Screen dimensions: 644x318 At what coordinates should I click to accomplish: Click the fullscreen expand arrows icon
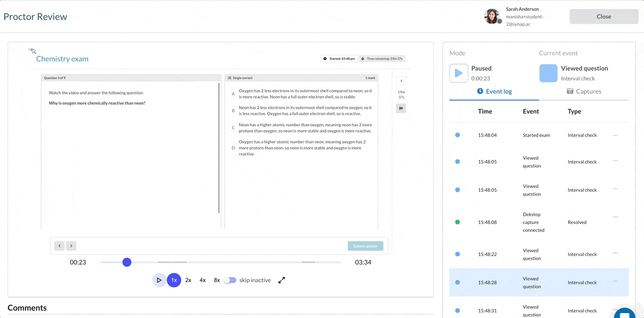pos(282,280)
